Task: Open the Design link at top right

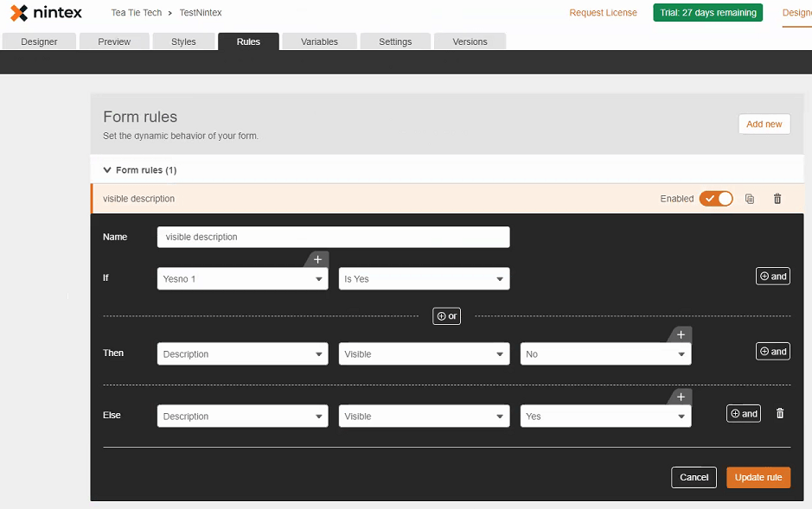Action: point(797,12)
